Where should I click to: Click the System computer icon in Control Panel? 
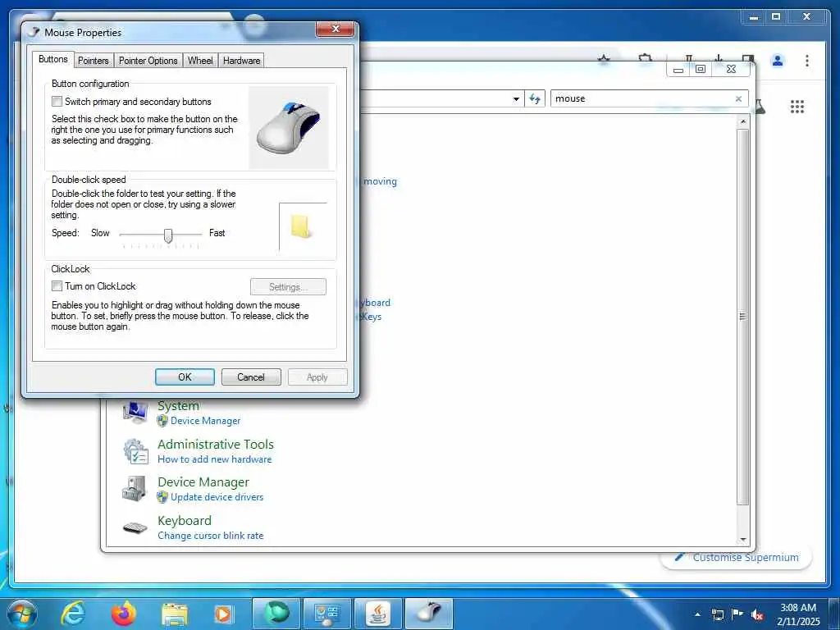point(135,413)
